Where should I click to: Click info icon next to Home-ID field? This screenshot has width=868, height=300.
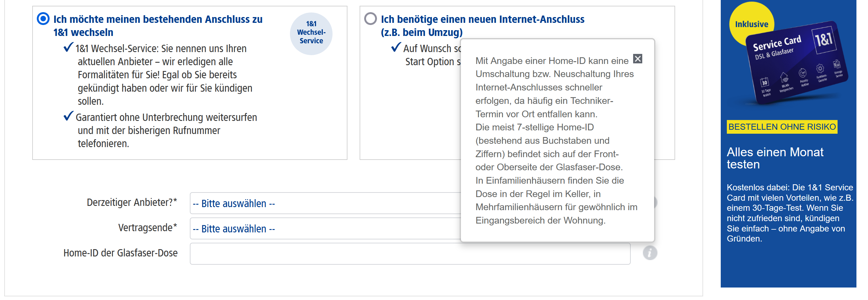(650, 253)
